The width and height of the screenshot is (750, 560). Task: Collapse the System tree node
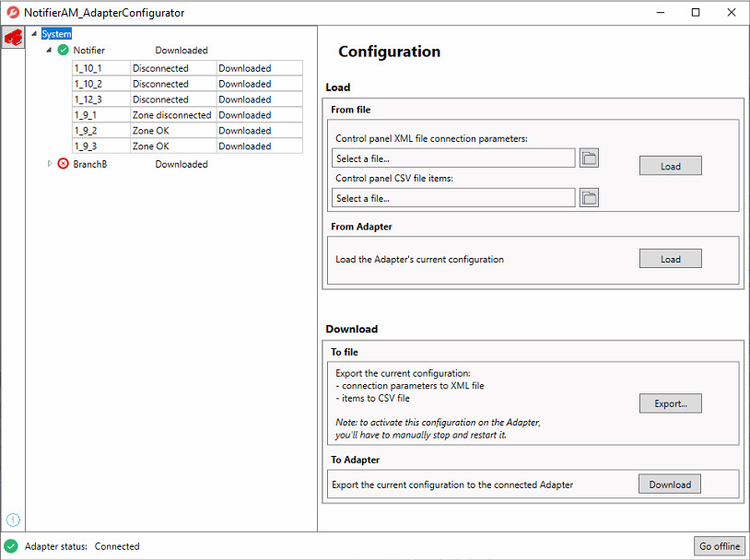click(x=35, y=34)
